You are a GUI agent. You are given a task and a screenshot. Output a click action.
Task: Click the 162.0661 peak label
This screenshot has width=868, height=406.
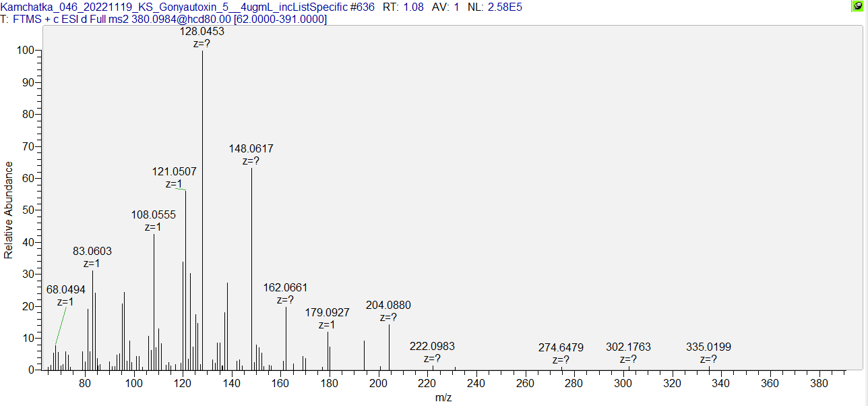pyautogui.click(x=286, y=288)
